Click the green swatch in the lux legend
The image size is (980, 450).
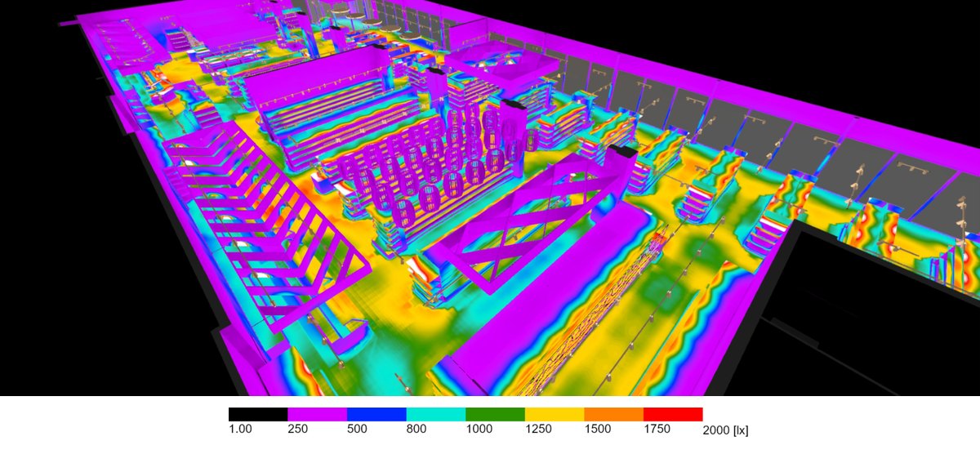(495, 414)
